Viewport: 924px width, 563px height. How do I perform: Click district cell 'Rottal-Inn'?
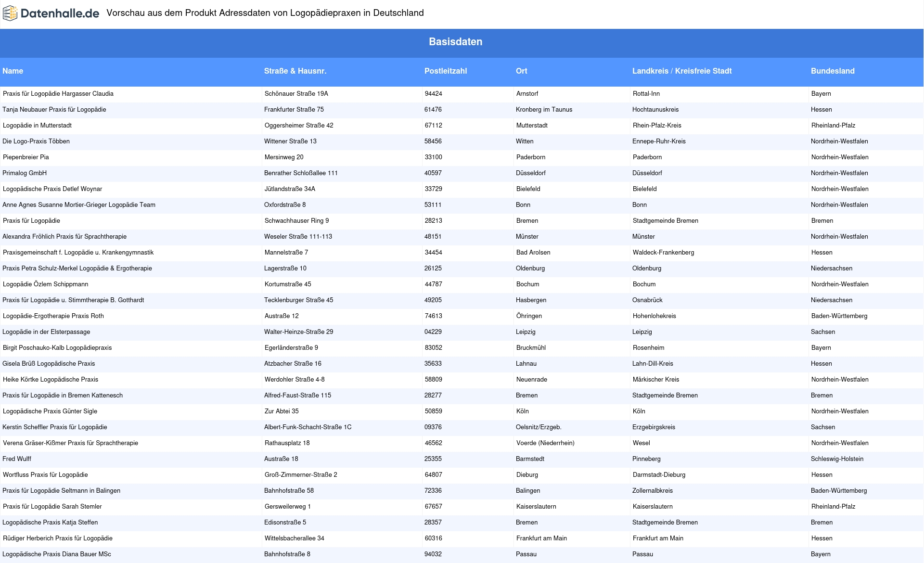coord(646,93)
